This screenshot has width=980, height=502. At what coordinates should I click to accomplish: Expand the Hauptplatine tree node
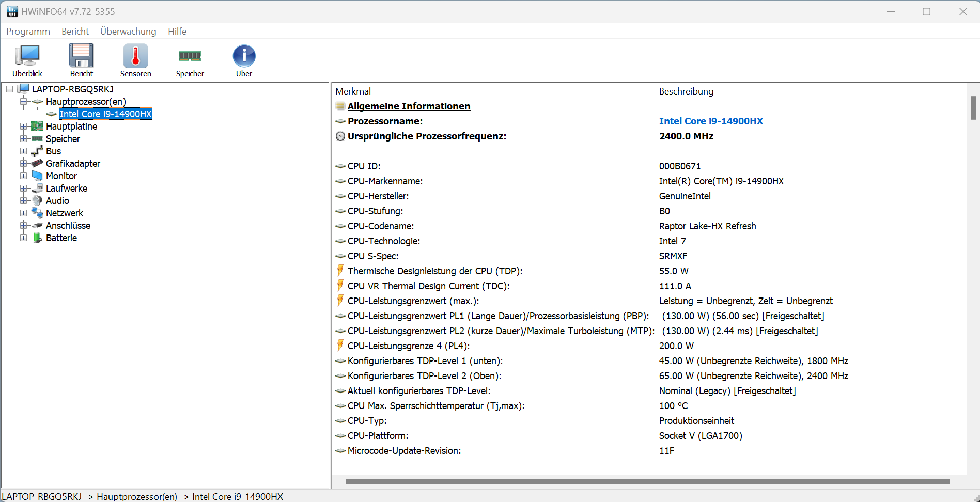[23, 127]
